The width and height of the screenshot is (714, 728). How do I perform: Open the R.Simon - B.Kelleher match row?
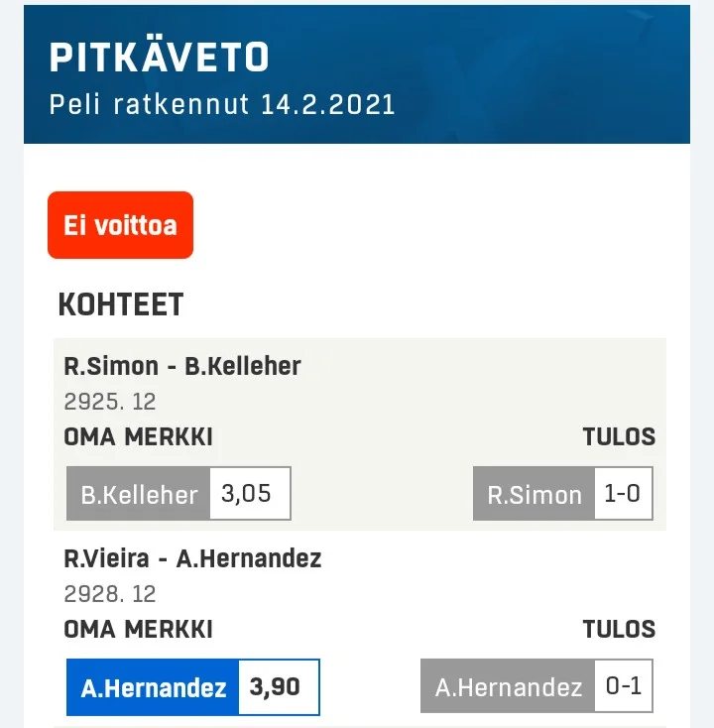point(182,367)
